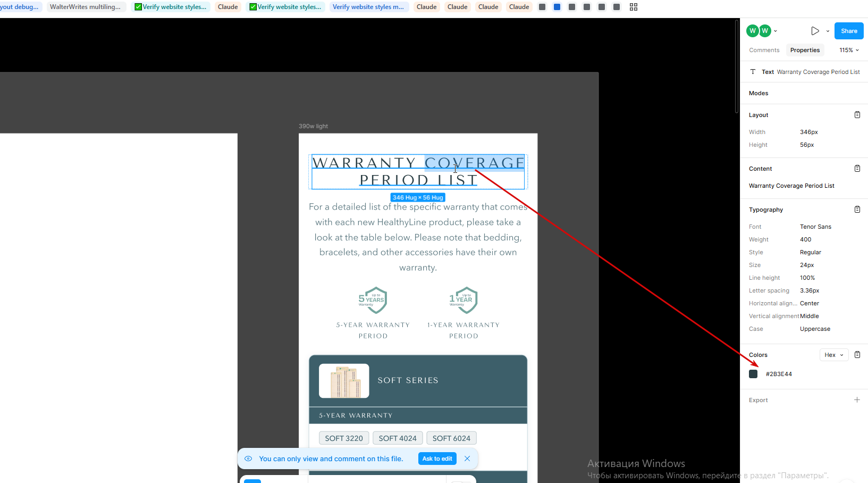Select the 1 Year warranty shield badge

[x=464, y=300]
